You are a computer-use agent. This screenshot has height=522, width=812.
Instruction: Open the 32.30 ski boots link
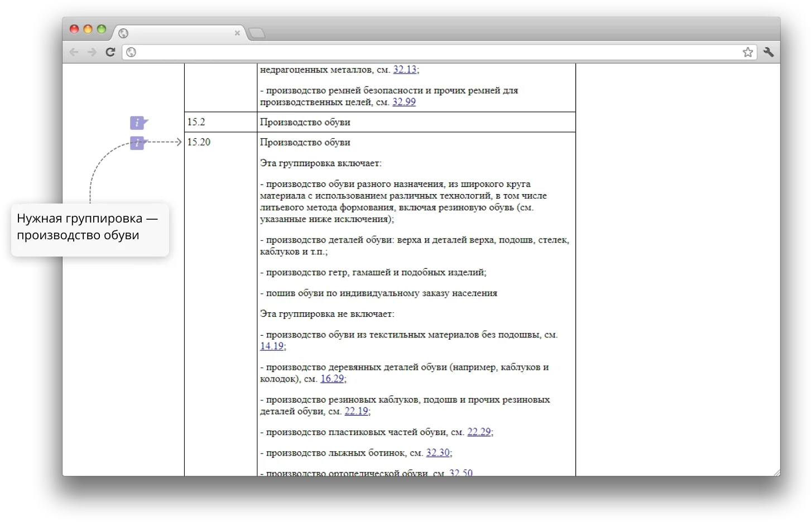pos(438,453)
